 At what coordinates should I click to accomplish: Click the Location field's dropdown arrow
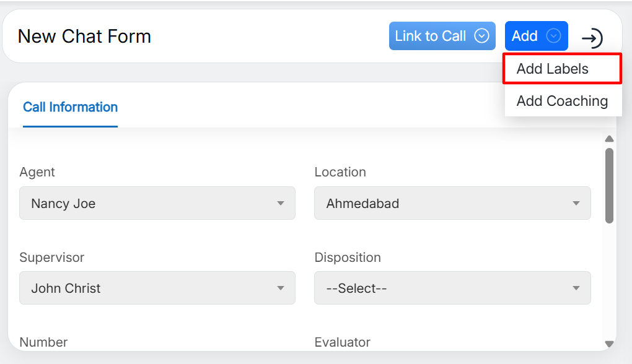(x=576, y=203)
